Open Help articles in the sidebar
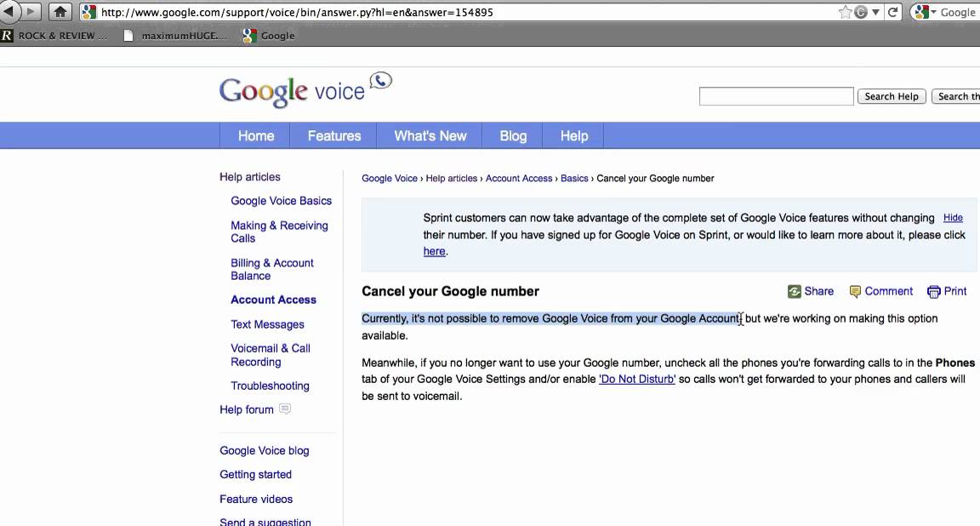The height and width of the screenshot is (526, 980). [x=250, y=177]
